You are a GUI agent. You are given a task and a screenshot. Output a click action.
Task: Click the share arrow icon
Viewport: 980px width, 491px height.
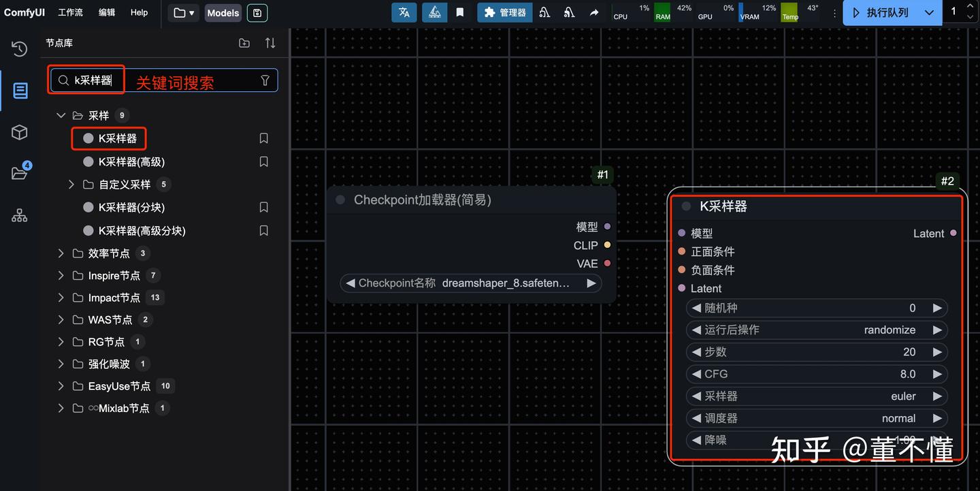[x=594, y=12]
